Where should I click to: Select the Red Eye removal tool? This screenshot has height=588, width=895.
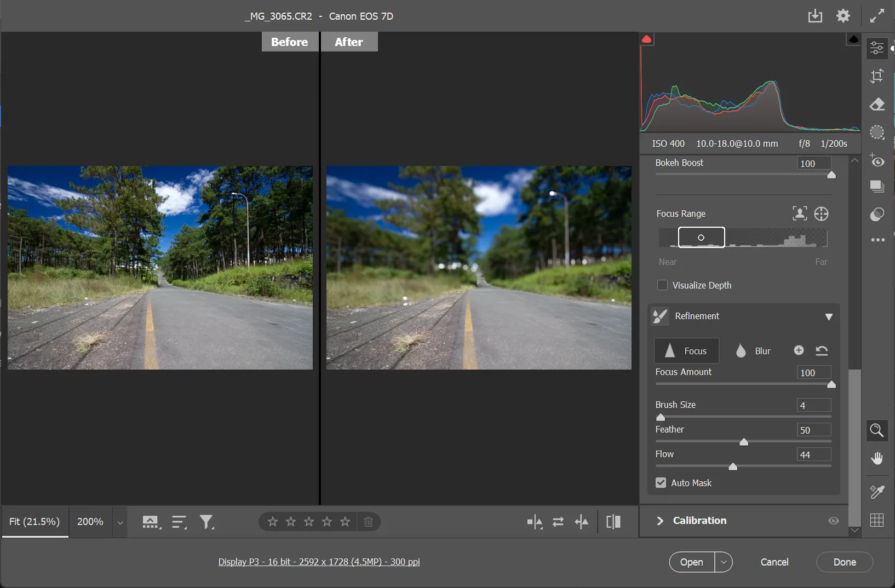(x=877, y=160)
